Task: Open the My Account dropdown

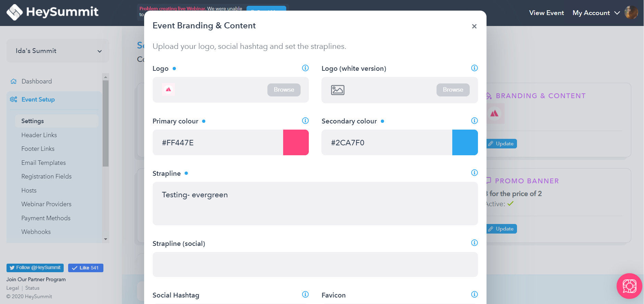Action: pyautogui.click(x=596, y=13)
